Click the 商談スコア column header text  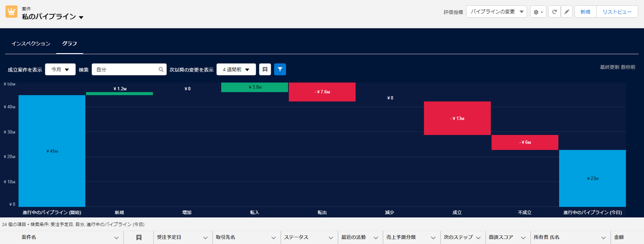[x=501, y=237]
